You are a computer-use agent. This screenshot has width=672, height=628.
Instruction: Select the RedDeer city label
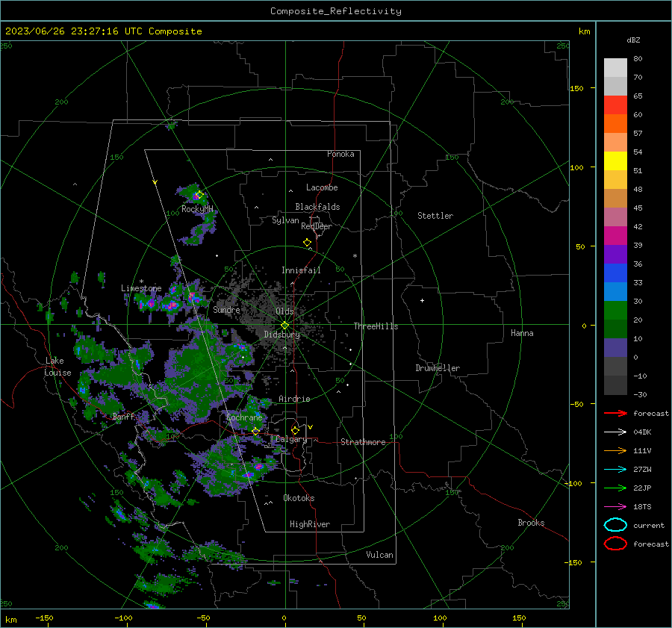pyautogui.click(x=317, y=226)
